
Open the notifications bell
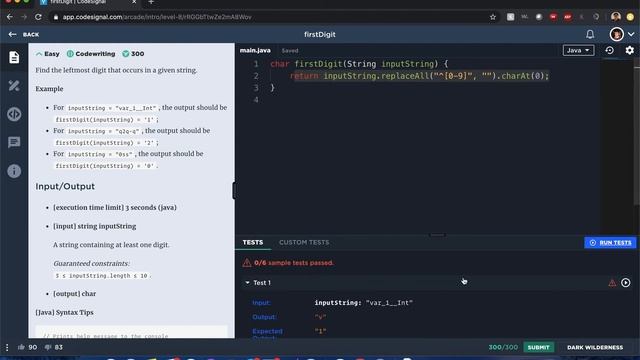590,34
